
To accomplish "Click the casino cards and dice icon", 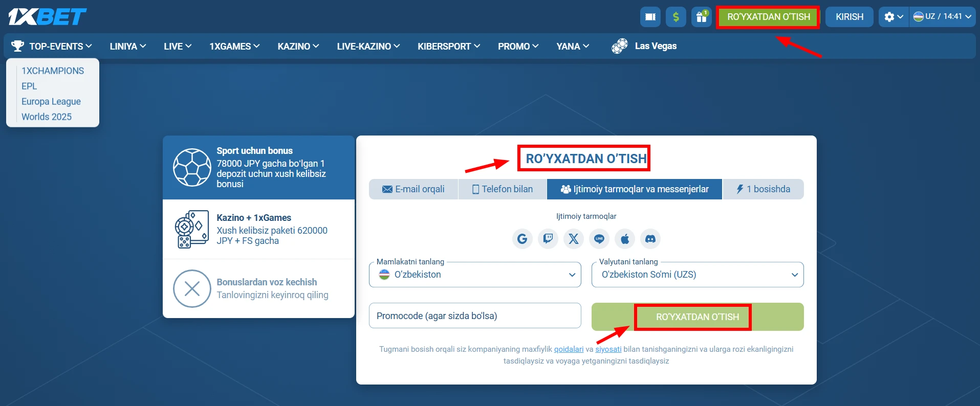I will coord(192,229).
